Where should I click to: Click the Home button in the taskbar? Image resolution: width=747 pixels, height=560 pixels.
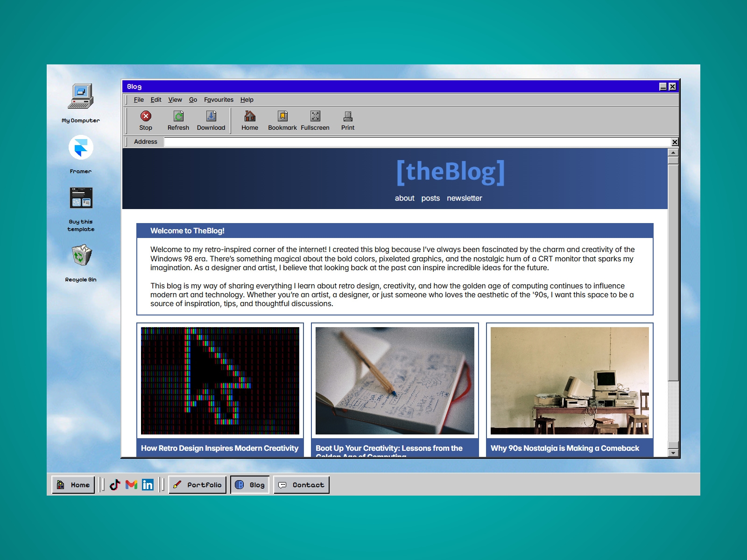pyautogui.click(x=73, y=485)
